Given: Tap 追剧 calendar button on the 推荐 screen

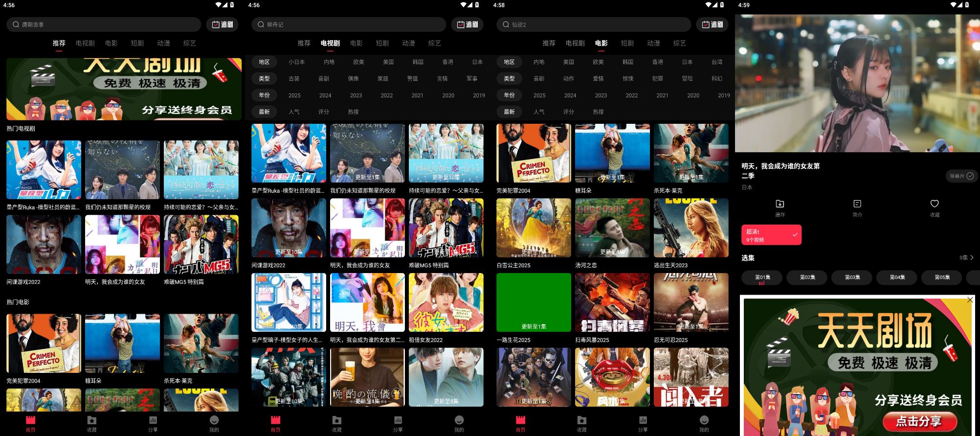Looking at the screenshot, I should (x=223, y=24).
